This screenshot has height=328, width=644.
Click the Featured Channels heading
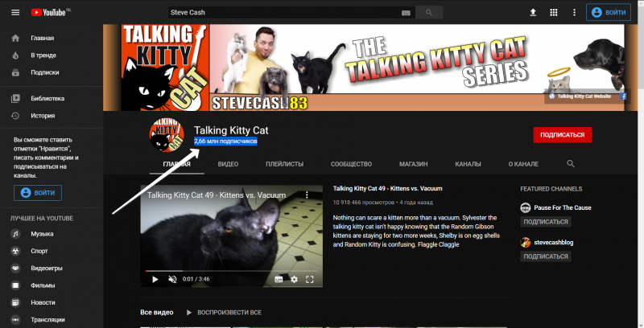click(551, 189)
